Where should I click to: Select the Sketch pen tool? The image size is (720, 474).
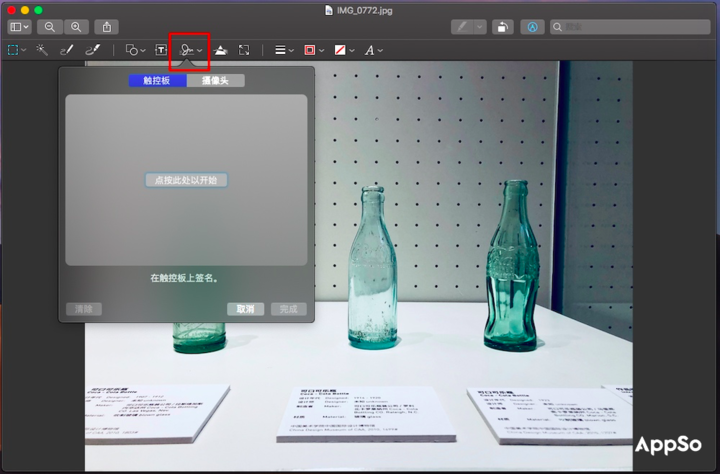coord(67,49)
